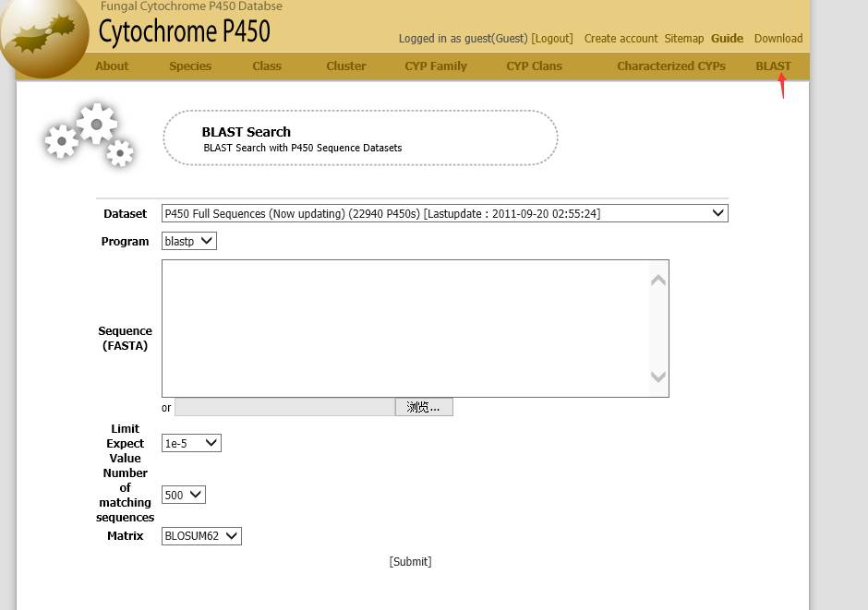The width and height of the screenshot is (868, 610).
Task: Click 'BLAST Search with P450 Sequence Datasets' text
Action: [303, 149]
